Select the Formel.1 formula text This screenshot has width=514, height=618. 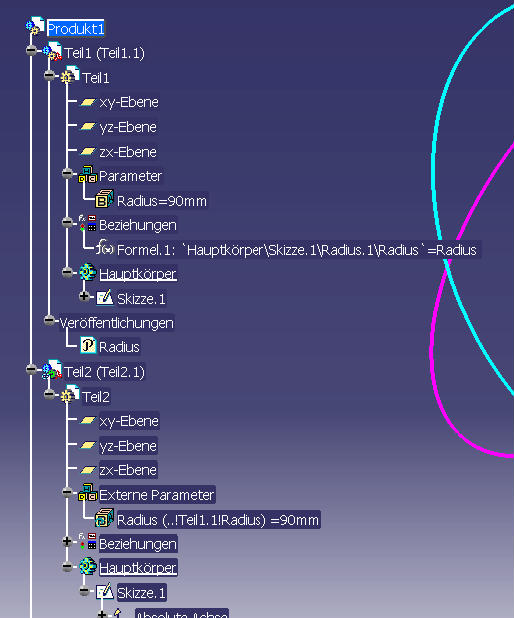pyautogui.click(x=297, y=249)
